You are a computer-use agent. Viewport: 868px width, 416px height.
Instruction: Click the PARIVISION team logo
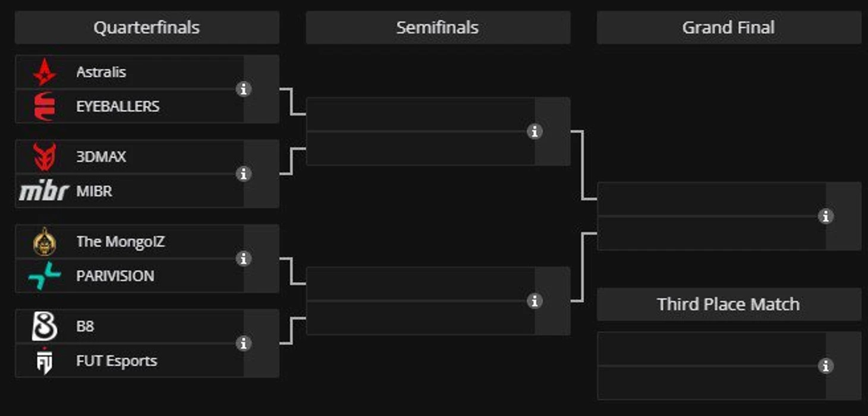coord(45,276)
